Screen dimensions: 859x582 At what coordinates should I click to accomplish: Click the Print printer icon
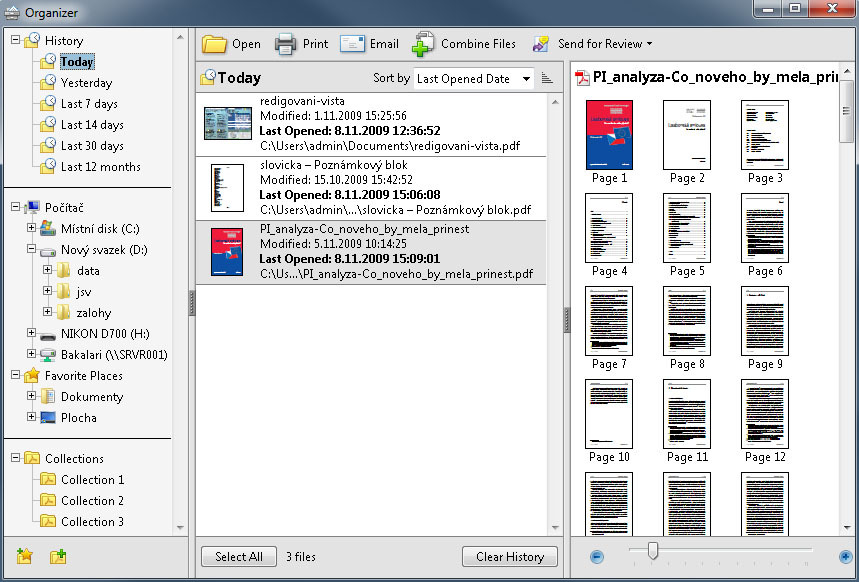point(285,44)
